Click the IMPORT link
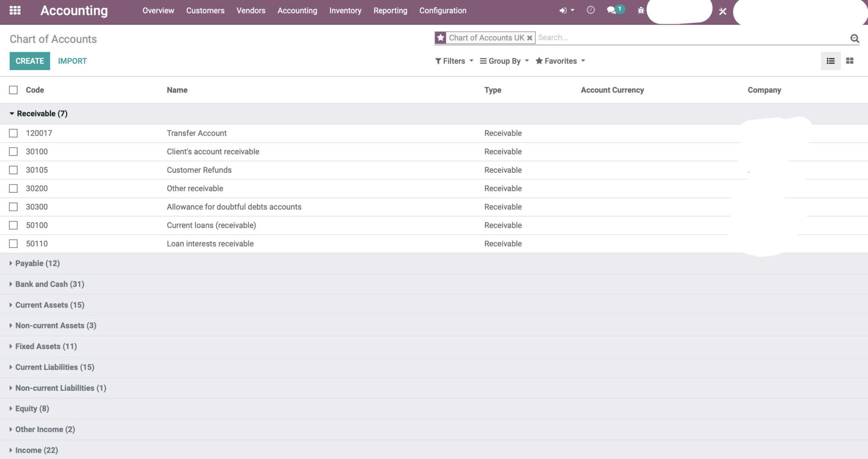Screen dimensions: 868x459 coord(72,61)
